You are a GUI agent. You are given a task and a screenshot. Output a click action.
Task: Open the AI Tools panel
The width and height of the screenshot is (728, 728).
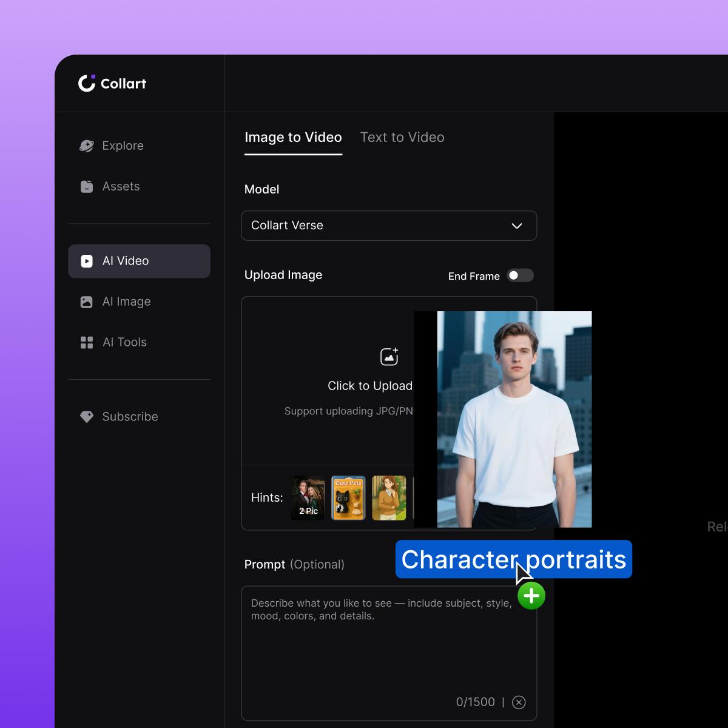pyautogui.click(x=124, y=342)
